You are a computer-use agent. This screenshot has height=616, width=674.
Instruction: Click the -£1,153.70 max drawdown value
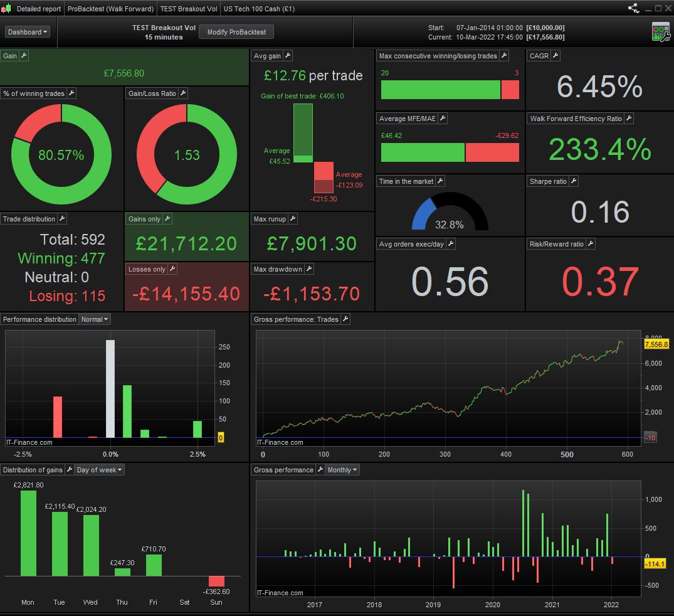coord(311,294)
